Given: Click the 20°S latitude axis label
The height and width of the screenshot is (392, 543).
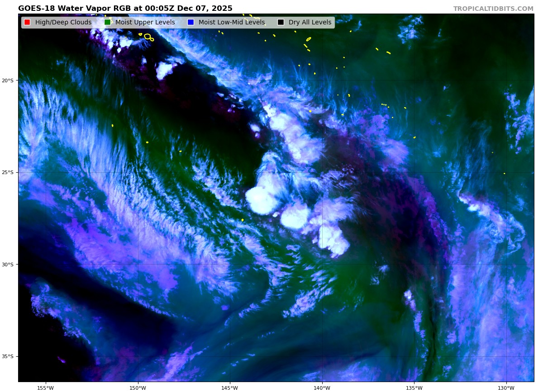Looking at the screenshot, I should [x=8, y=80].
